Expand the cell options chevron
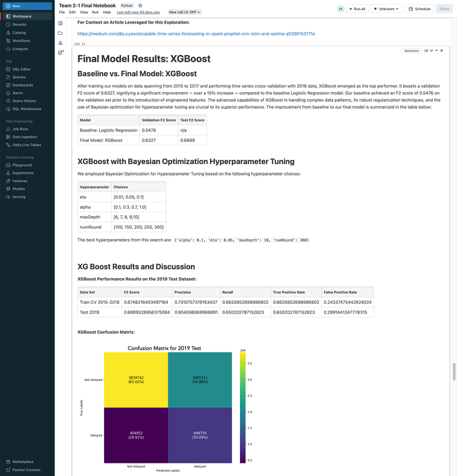 coord(431,50)
